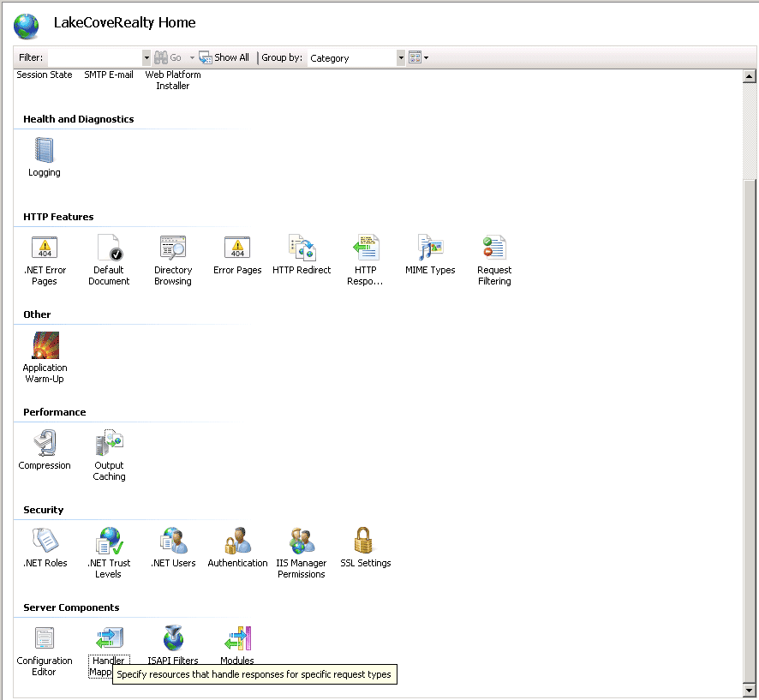This screenshot has width=759, height=700.
Task: Open .NET Error Pages
Action: pos(45,260)
